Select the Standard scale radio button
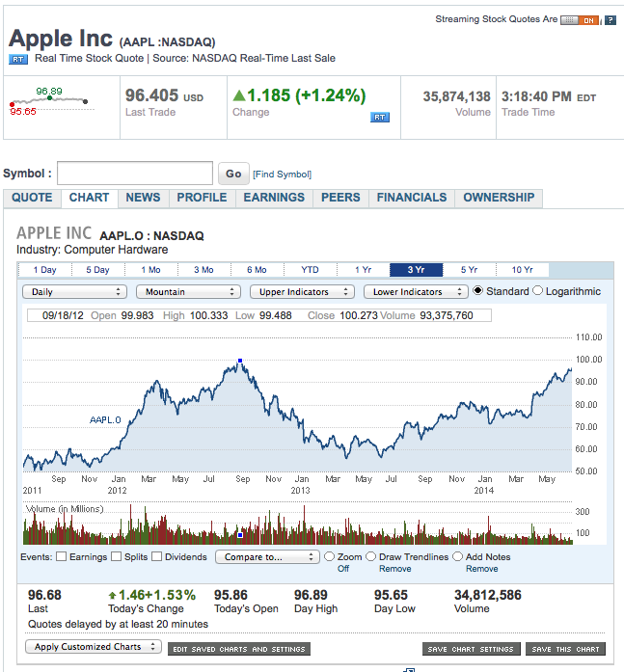This screenshot has height=672, width=624. 477,290
